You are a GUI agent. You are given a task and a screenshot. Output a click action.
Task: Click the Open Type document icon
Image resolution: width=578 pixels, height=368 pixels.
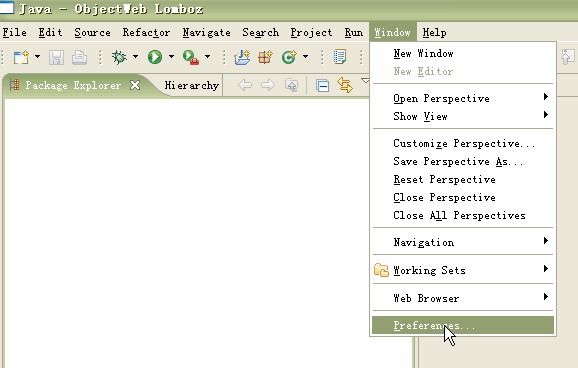(x=340, y=57)
